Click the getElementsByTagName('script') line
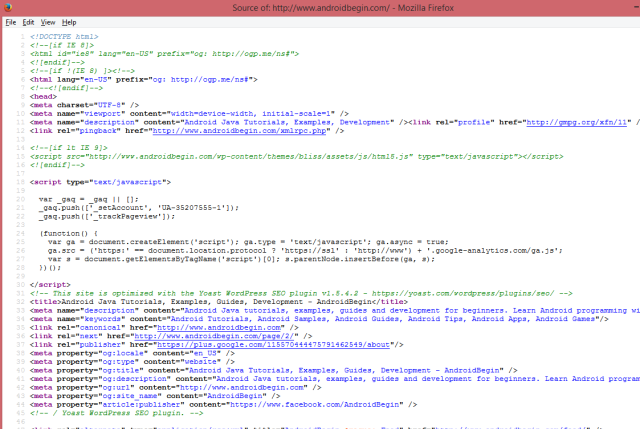 point(241,259)
